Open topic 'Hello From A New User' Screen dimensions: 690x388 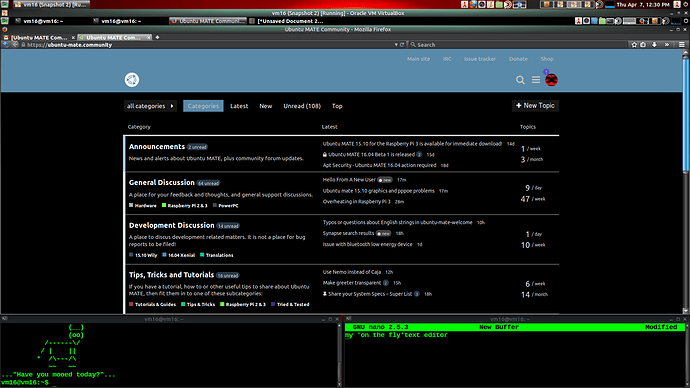(349, 179)
